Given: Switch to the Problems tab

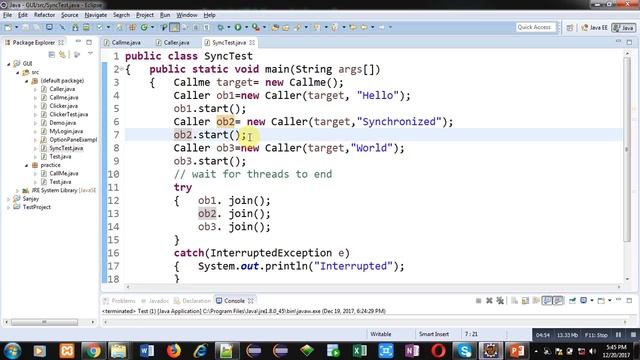Looking at the screenshot, I should tap(119, 301).
